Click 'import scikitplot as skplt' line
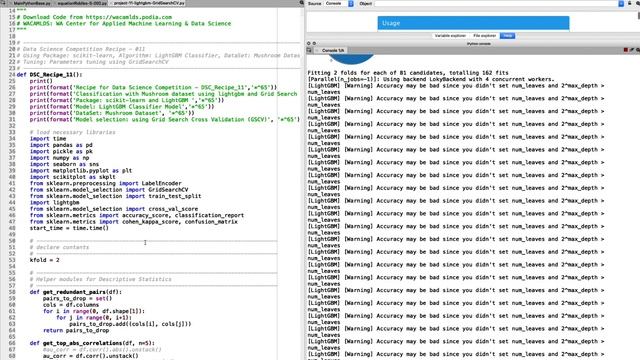 click(72, 177)
